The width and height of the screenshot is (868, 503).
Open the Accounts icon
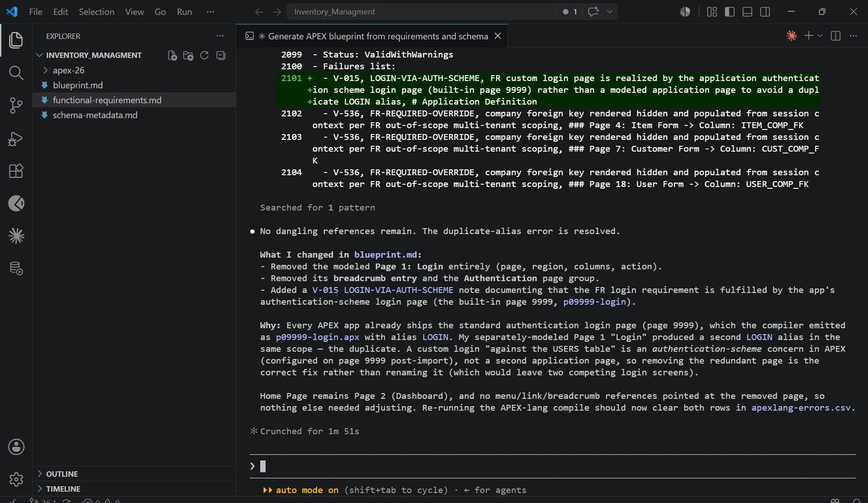coord(16,447)
